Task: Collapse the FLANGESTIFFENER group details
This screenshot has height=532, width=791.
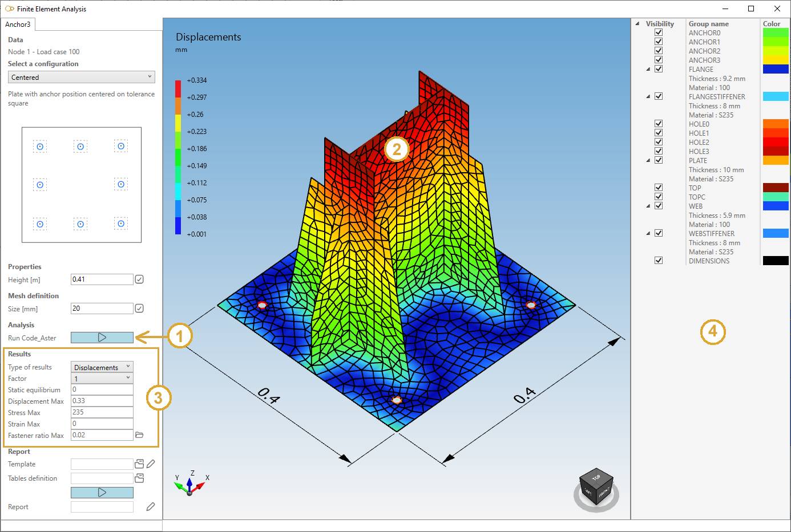Action: click(648, 97)
